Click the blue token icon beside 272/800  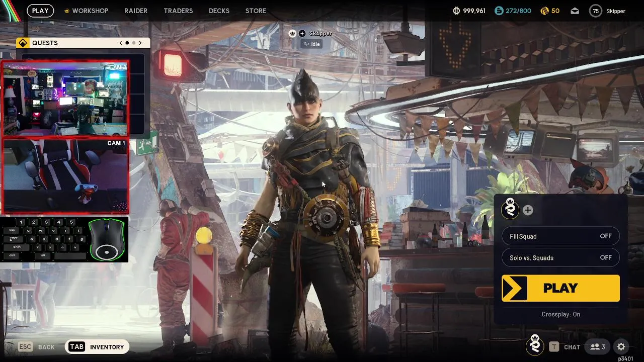pos(499,11)
